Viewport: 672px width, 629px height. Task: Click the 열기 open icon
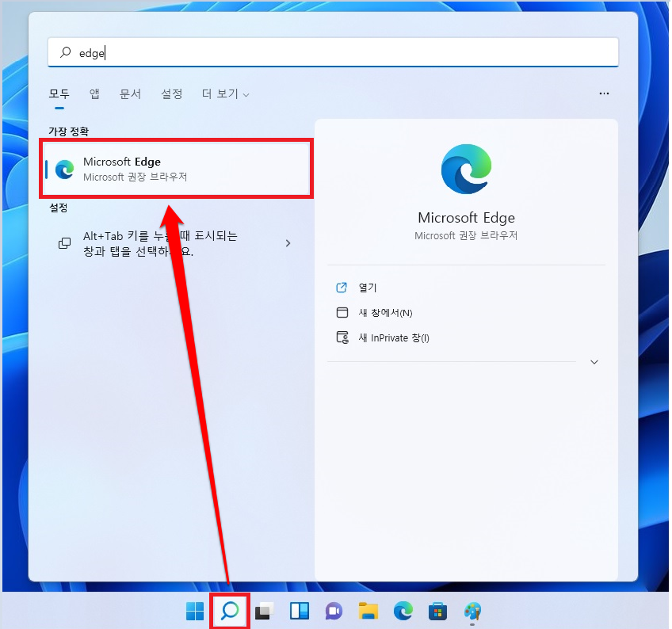point(342,288)
